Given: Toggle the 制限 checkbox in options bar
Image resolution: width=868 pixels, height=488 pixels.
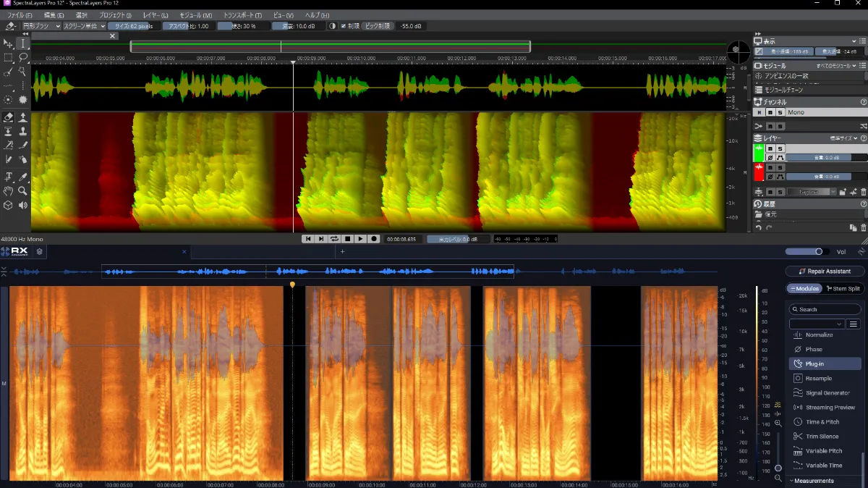Looking at the screenshot, I should 343,26.
